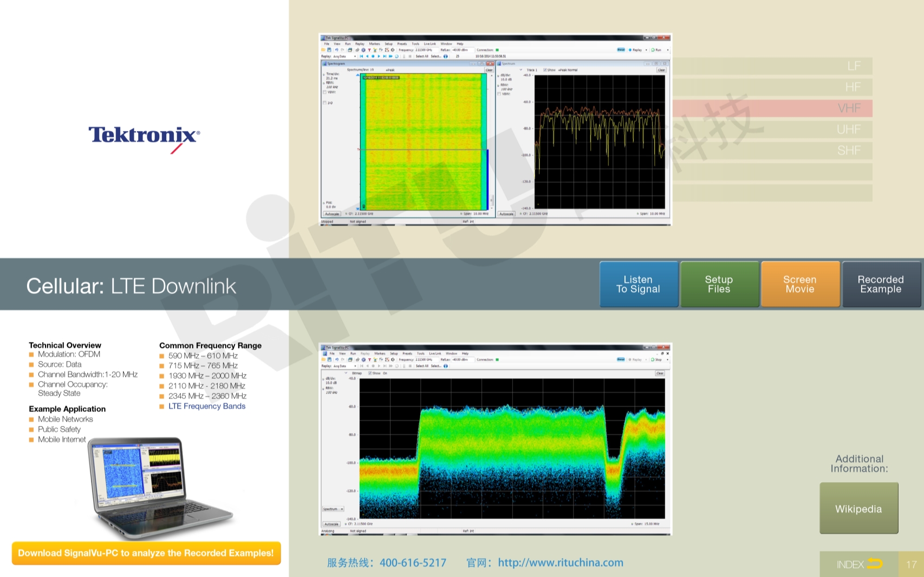Viewport: 924px width, 577px height.
Task: Select the HF band tab
Action: click(x=852, y=87)
